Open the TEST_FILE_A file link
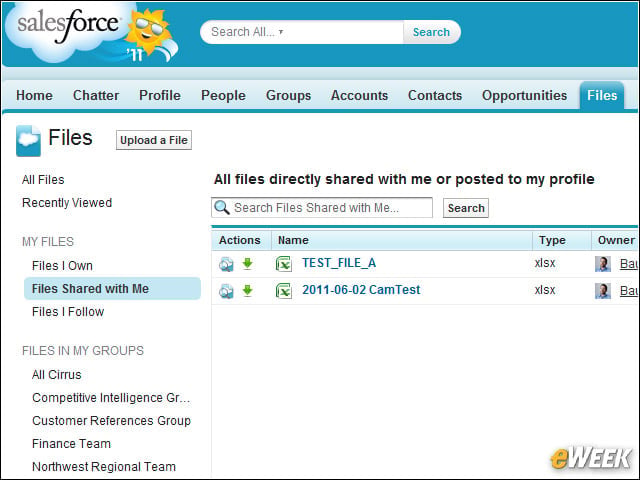 339,263
